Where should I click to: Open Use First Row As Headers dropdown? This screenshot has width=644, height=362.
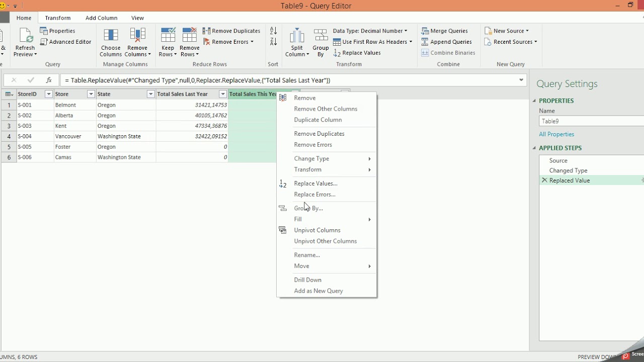372,42
